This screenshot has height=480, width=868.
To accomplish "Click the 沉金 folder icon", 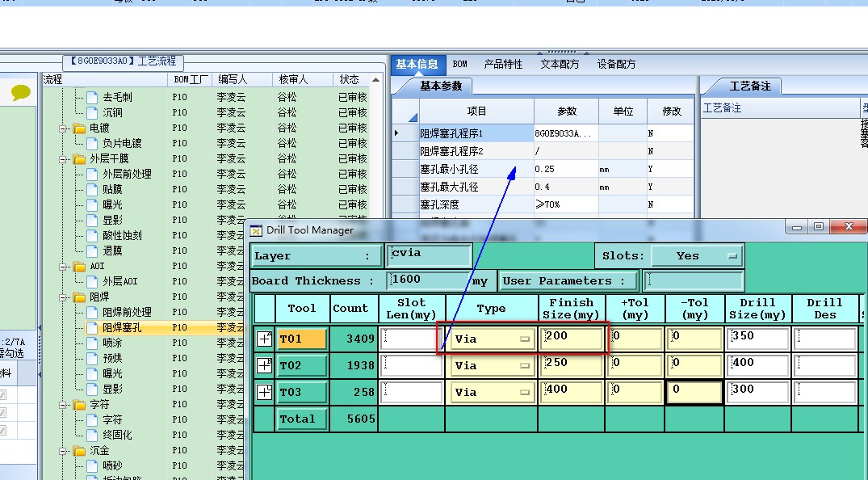I will 79,451.
